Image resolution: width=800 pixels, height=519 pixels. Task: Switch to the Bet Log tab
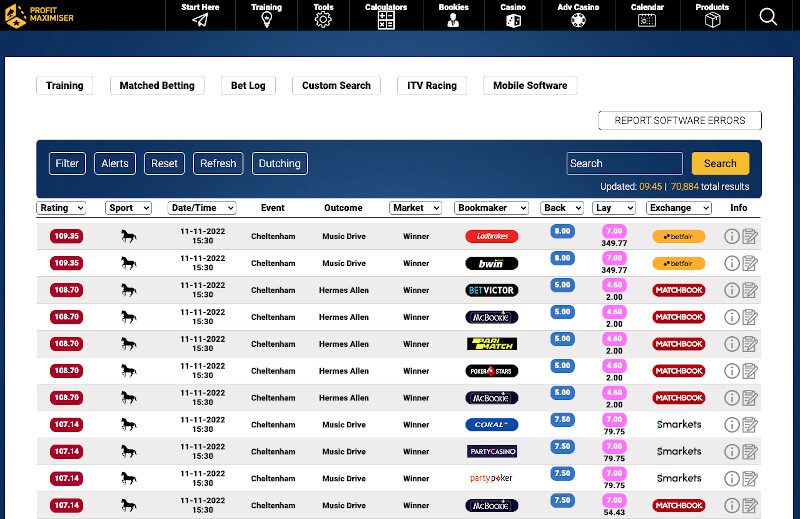coord(248,85)
